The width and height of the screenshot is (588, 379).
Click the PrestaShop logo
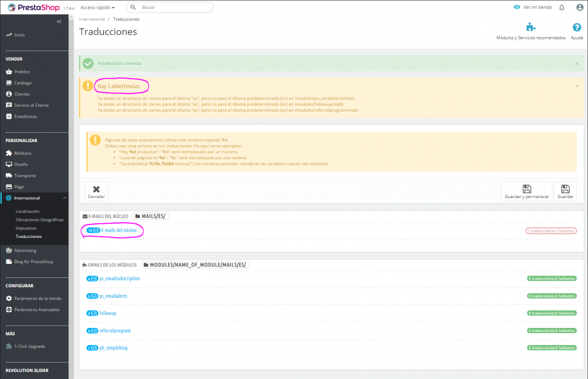[34, 8]
